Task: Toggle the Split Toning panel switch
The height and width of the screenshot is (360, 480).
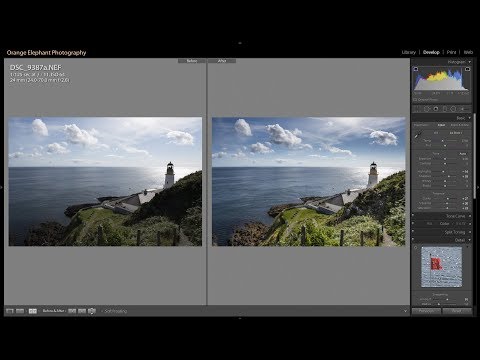Action: pos(413,232)
